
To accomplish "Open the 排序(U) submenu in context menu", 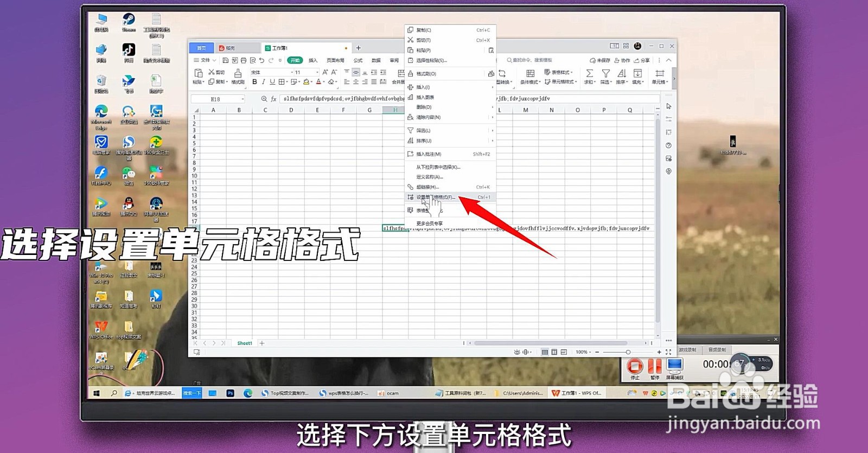I will 450,141.
